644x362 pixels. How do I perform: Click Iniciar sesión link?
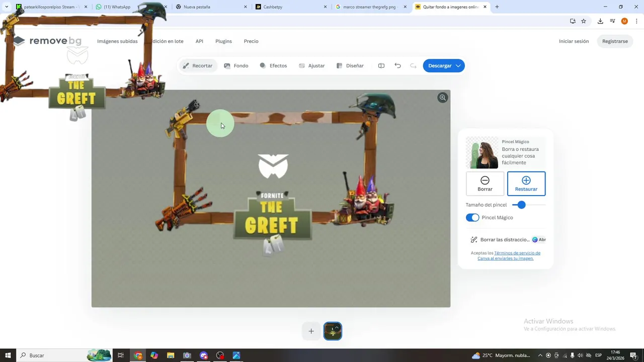point(574,41)
